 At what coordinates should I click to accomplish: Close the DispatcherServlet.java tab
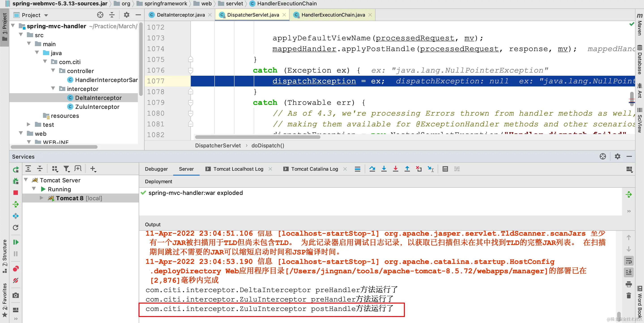tap(284, 15)
